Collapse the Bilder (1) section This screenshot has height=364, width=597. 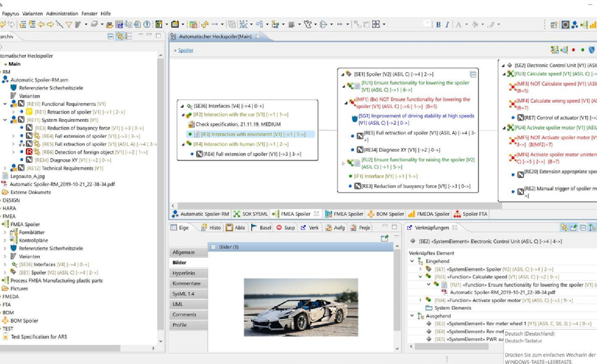[x=213, y=247]
